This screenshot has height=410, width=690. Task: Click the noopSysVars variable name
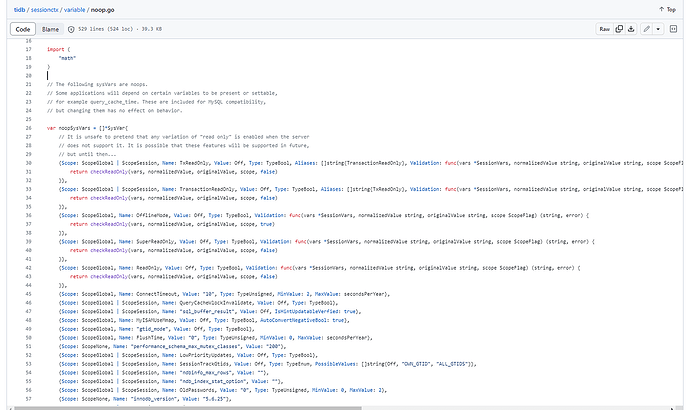pos(74,128)
